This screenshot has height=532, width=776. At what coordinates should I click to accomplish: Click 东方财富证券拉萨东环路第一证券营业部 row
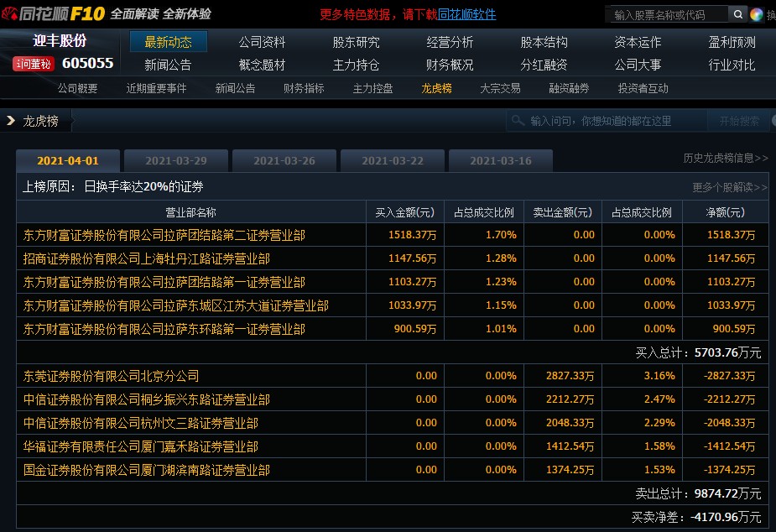[393, 329]
